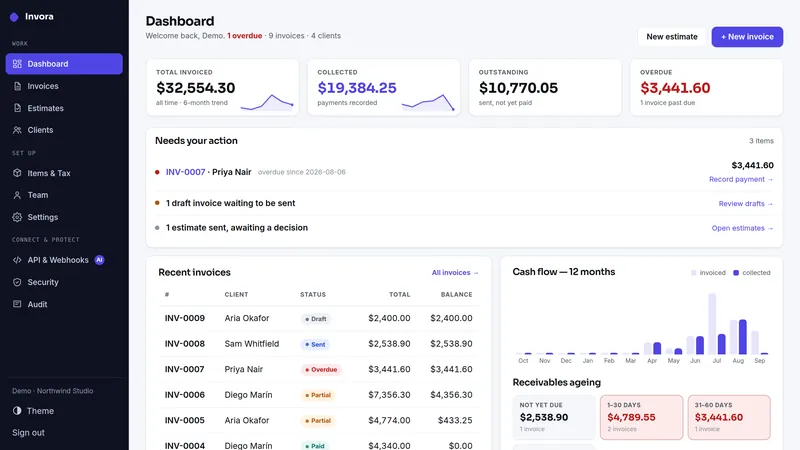This screenshot has height=450, width=800.
Task: Click the Aug collected bar in chart
Action: click(x=742, y=337)
